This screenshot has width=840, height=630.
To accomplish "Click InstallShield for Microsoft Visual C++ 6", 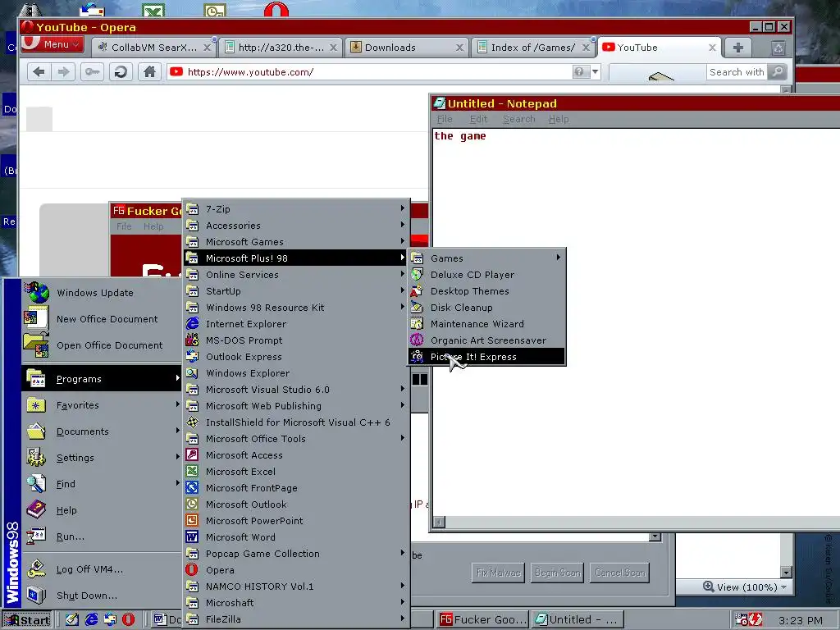I will point(296,422).
